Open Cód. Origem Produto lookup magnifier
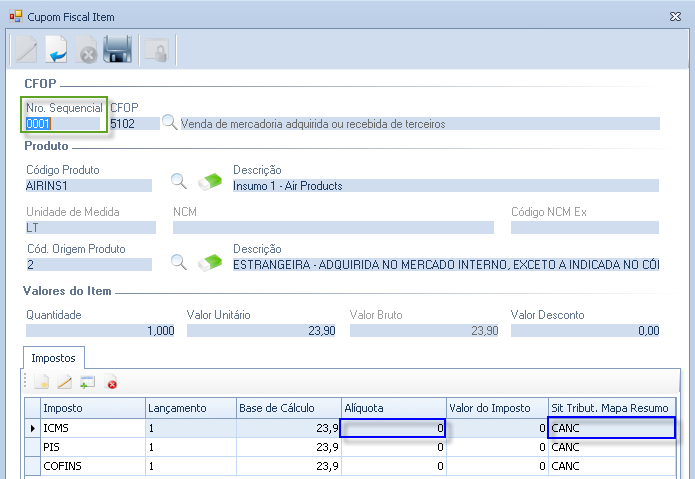This screenshot has width=695, height=479. 178,262
